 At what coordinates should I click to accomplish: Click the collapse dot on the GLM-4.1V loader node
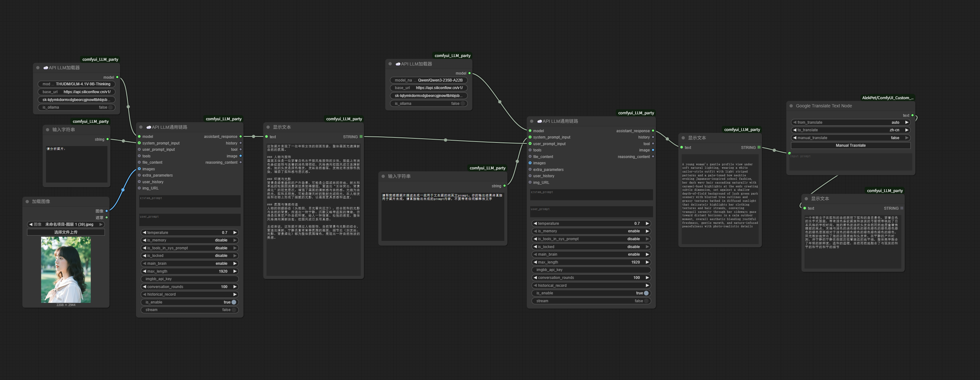[38, 68]
